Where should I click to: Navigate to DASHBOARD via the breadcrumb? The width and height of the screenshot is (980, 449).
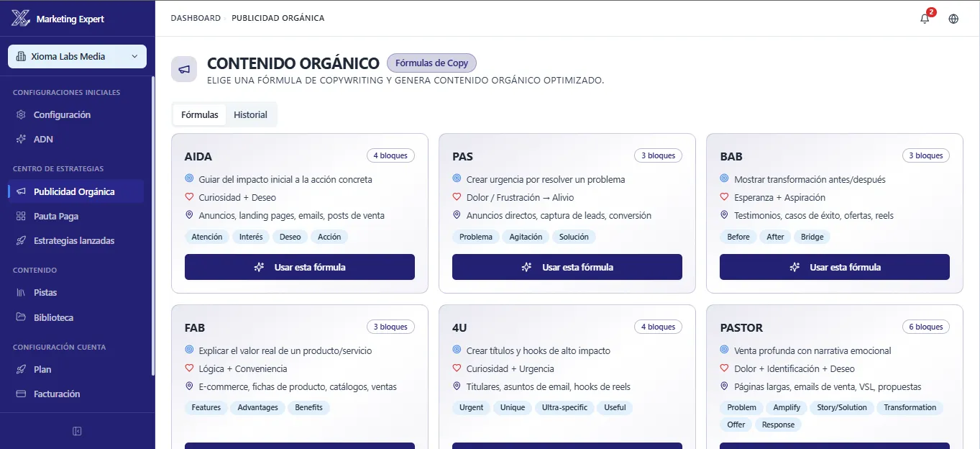point(196,18)
